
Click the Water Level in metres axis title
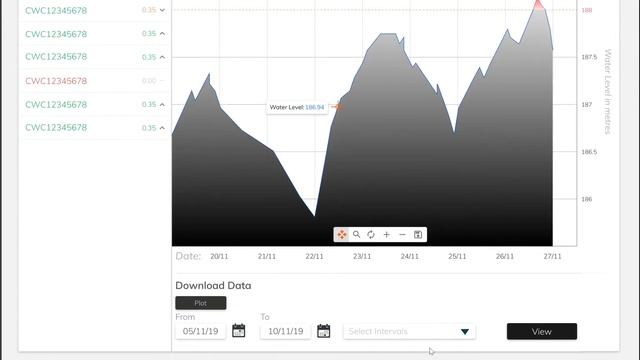tap(608, 91)
